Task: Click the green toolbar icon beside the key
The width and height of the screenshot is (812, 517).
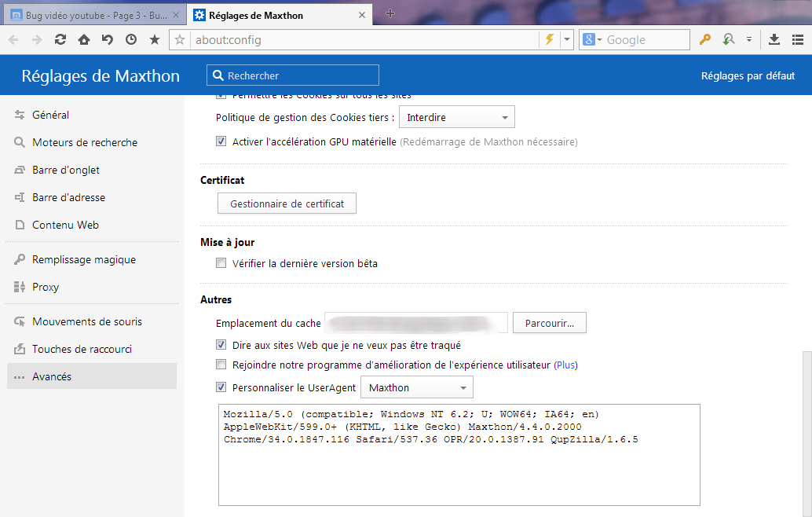Action: (x=729, y=39)
